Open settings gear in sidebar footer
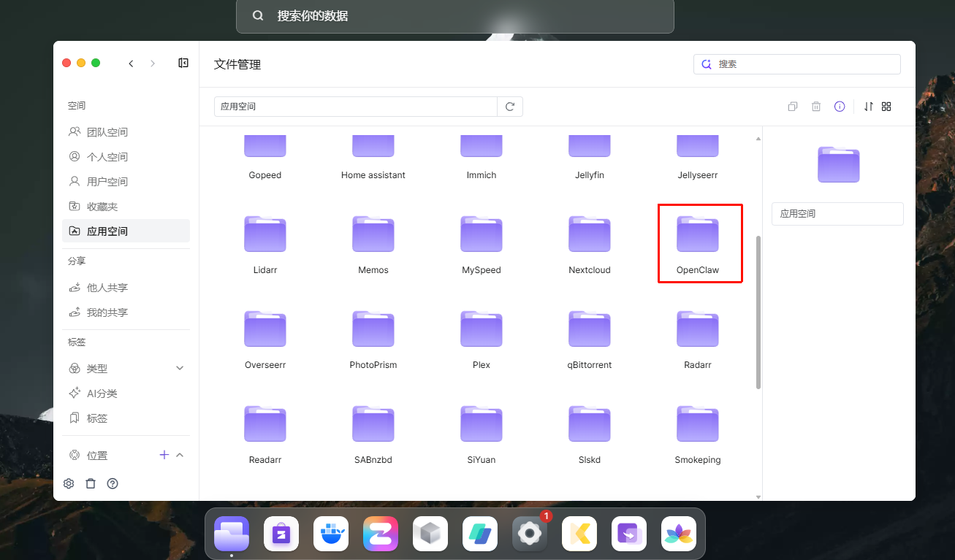 (x=69, y=483)
